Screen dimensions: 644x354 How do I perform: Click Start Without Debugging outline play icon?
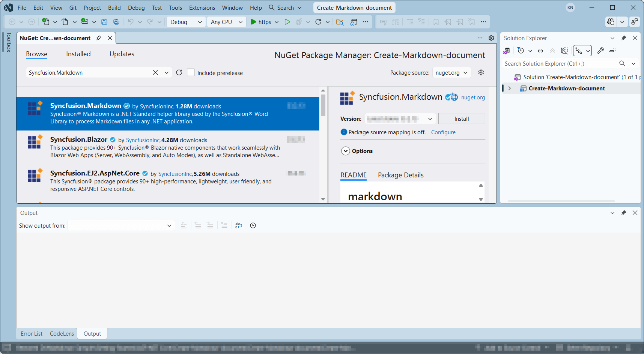(x=287, y=22)
